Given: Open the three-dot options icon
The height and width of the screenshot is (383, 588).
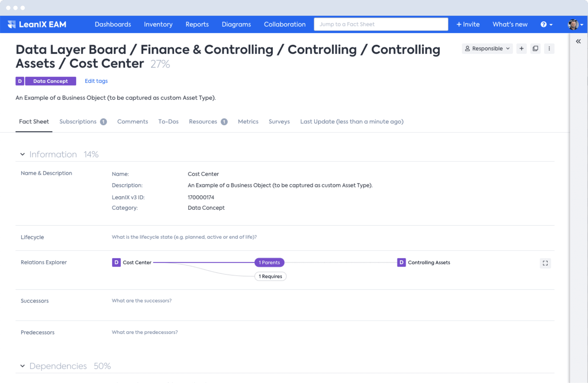Looking at the screenshot, I should (549, 48).
